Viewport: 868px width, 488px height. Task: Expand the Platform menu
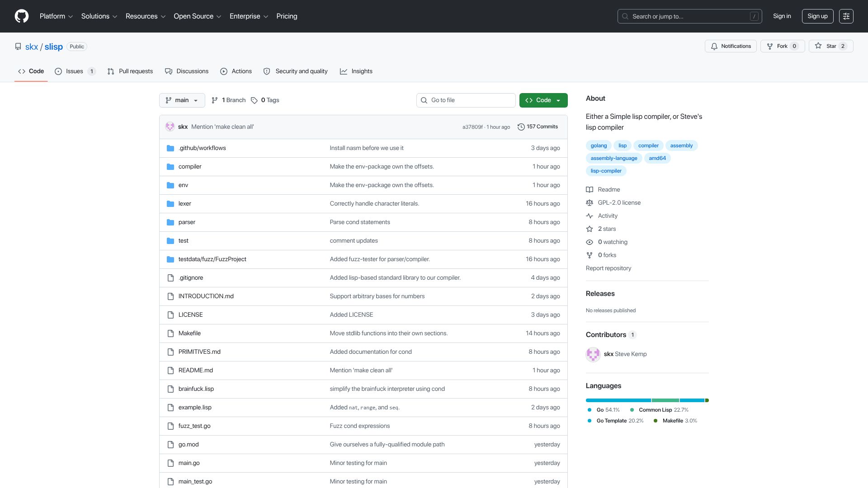pos(56,16)
